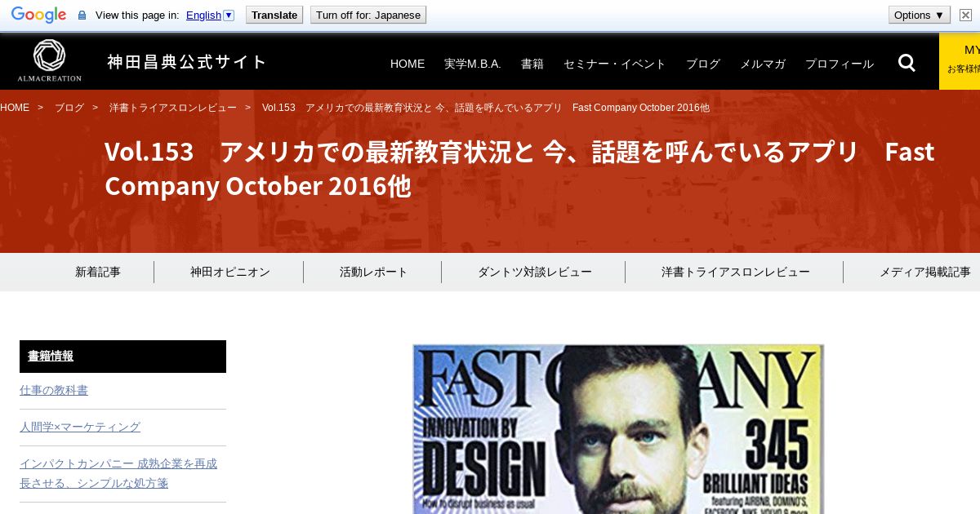Open the セミナー・イベント menu item

(615, 64)
